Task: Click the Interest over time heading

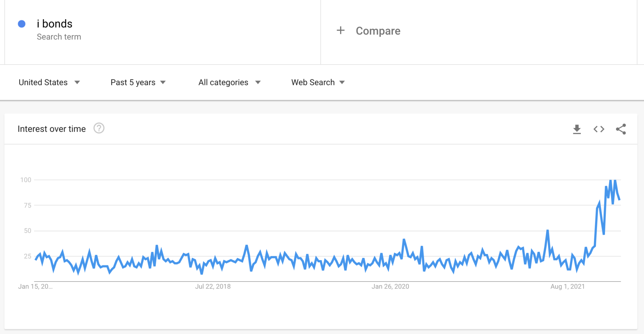Action: 52,129
